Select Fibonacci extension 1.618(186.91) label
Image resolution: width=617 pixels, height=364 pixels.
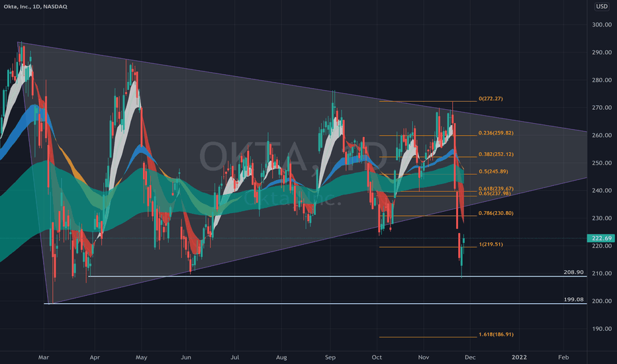[496, 334]
